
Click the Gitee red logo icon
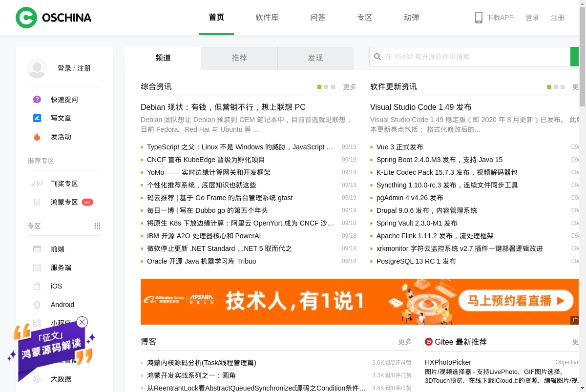point(429,342)
